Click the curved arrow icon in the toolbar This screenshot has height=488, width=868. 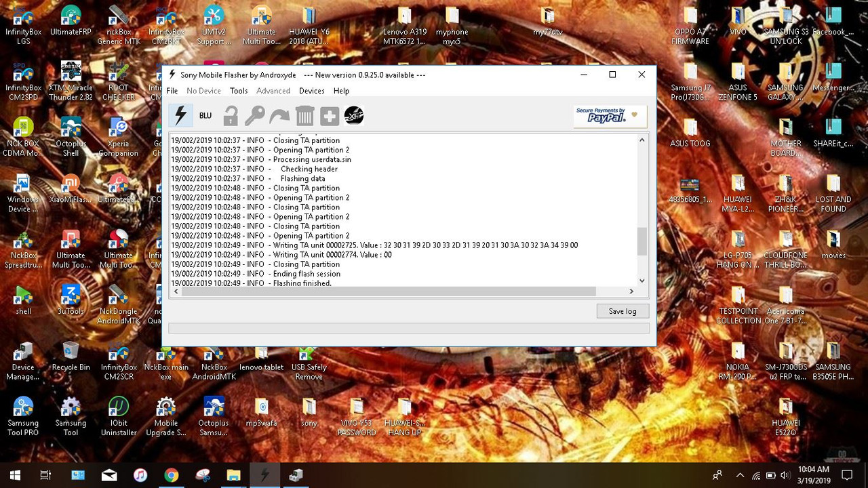pos(279,116)
